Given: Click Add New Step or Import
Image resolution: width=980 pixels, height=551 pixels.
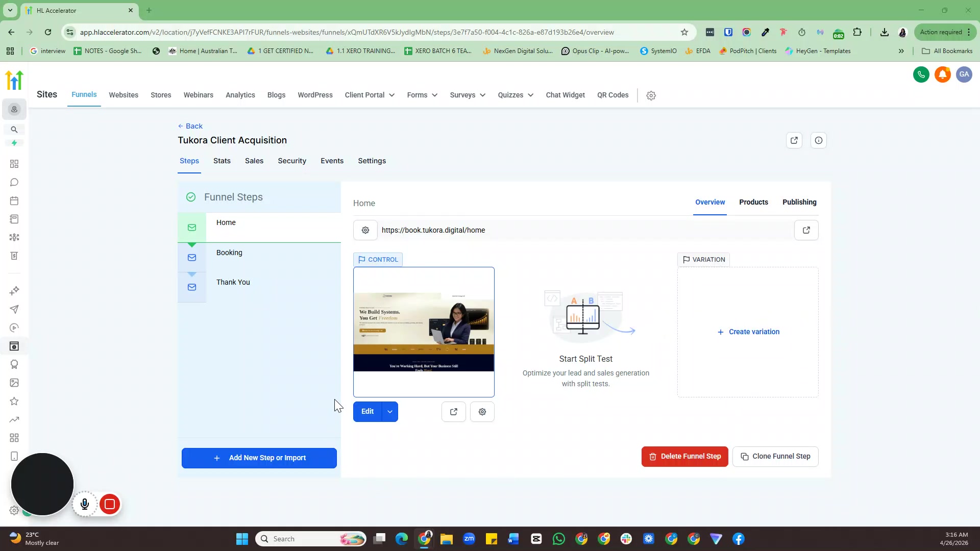Looking at the screenshot, I should click(259, 458).
